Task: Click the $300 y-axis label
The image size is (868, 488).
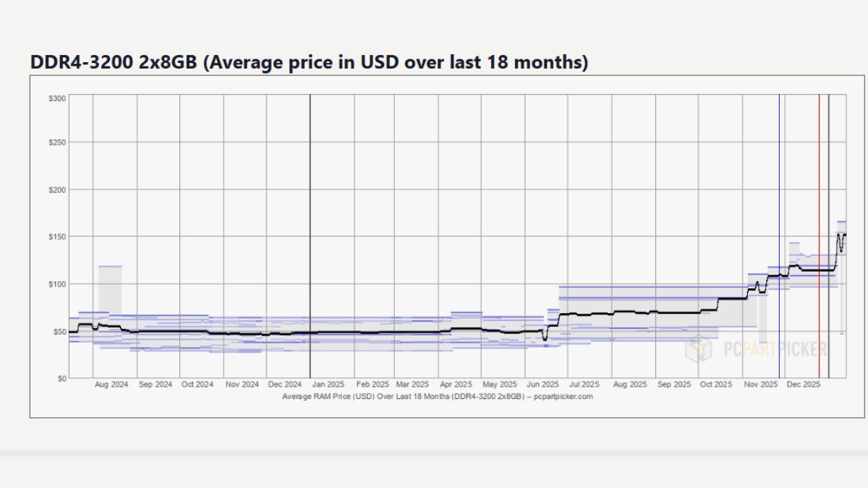Action: click(x=58, y=98)
